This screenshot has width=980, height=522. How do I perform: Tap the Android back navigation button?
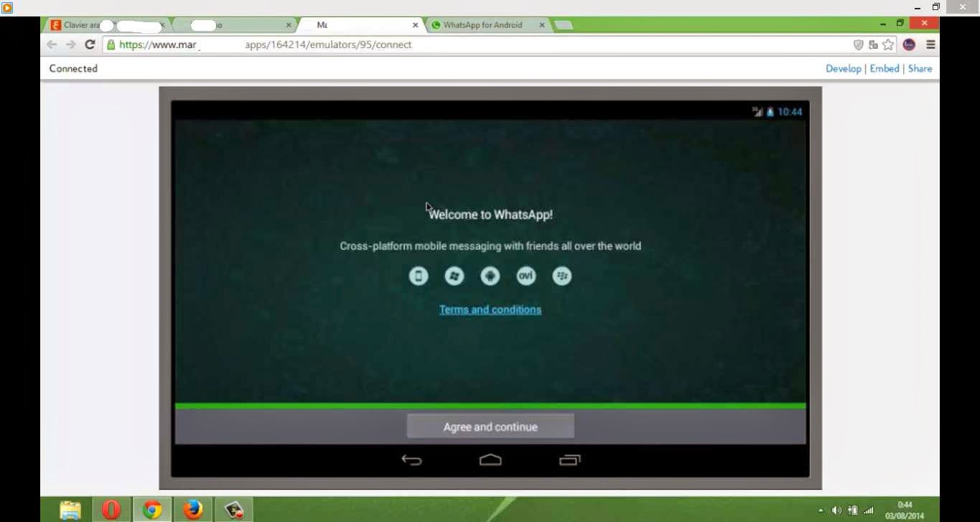(x=411, y=460)
